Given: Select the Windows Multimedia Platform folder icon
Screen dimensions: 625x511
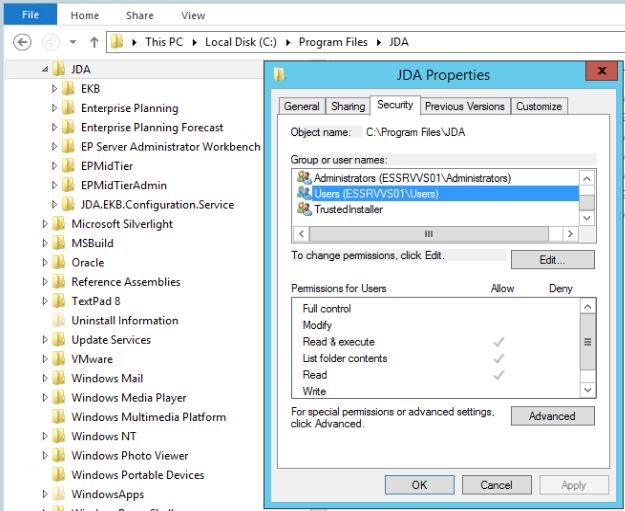Looking at the screenshot, I should coord(59,417).
